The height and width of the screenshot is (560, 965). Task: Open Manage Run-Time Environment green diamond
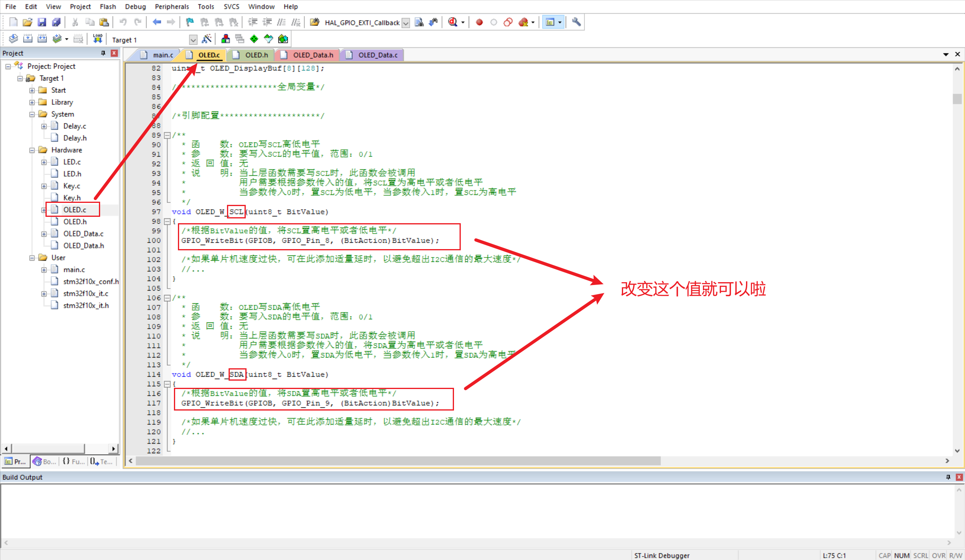click(x=254, y=39)
